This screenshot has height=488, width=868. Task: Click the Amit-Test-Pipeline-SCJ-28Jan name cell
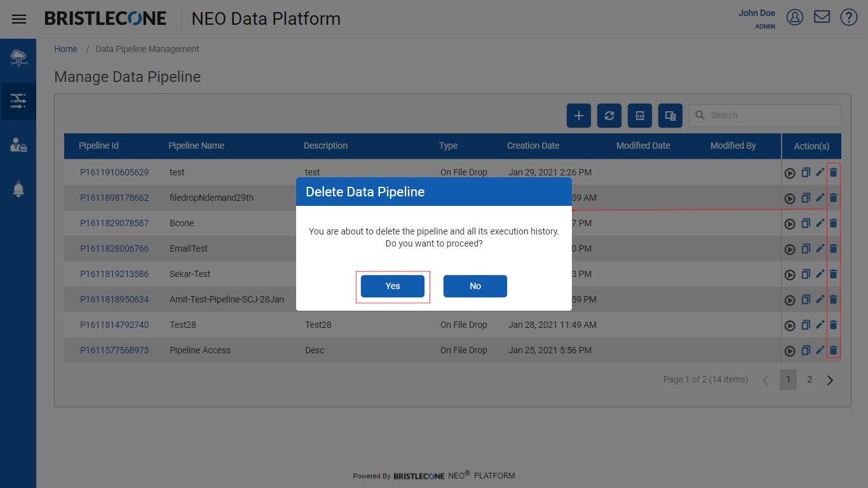(227, 299)
